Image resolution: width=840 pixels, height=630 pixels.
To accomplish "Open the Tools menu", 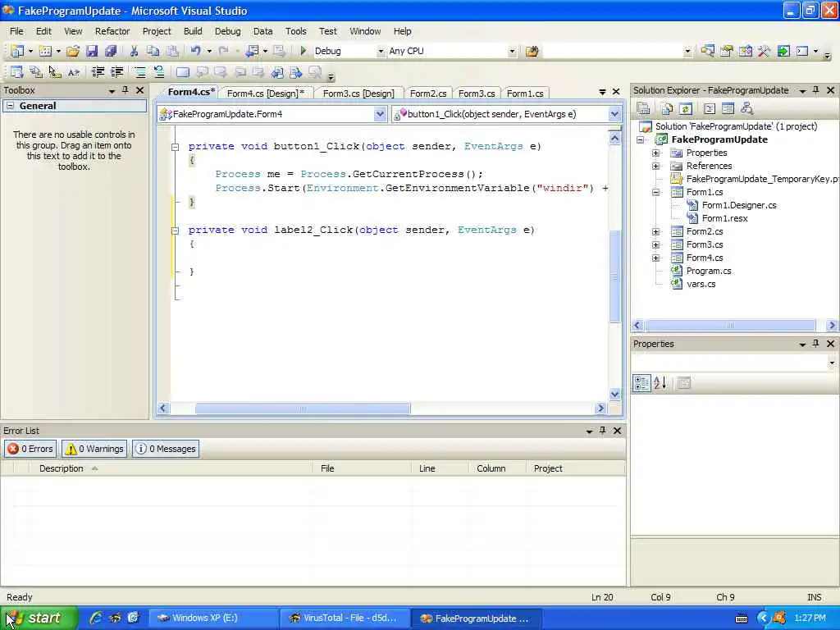I will point(295,31).
